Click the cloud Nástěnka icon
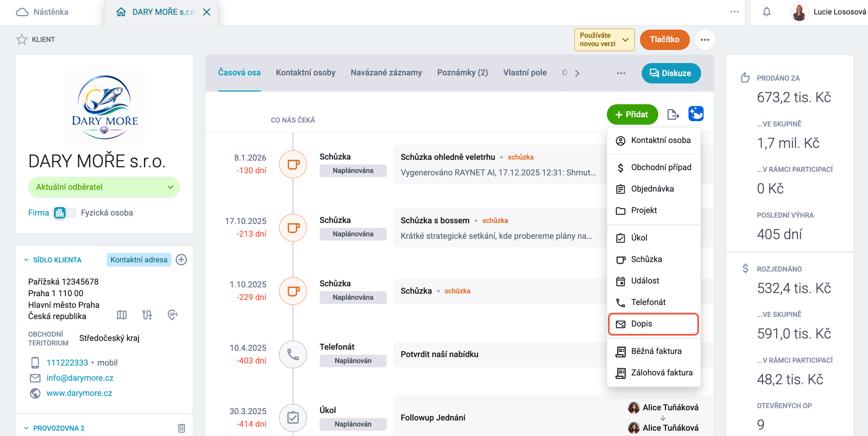868x436 pixels. (22, 12)
